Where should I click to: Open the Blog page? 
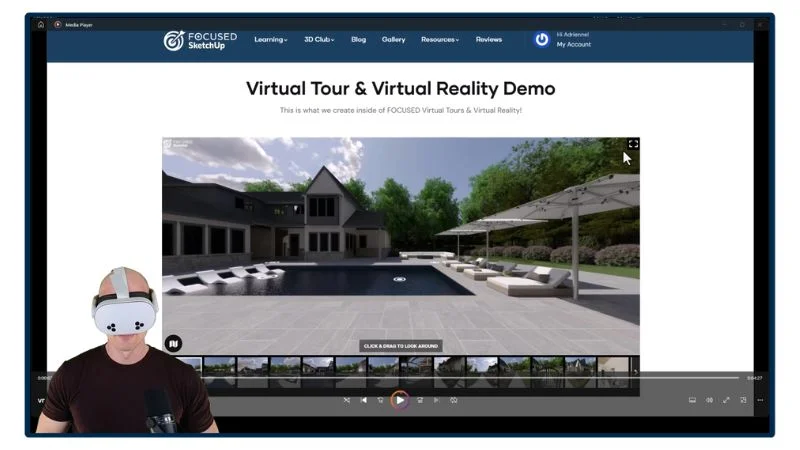click(x=358, y=40)
